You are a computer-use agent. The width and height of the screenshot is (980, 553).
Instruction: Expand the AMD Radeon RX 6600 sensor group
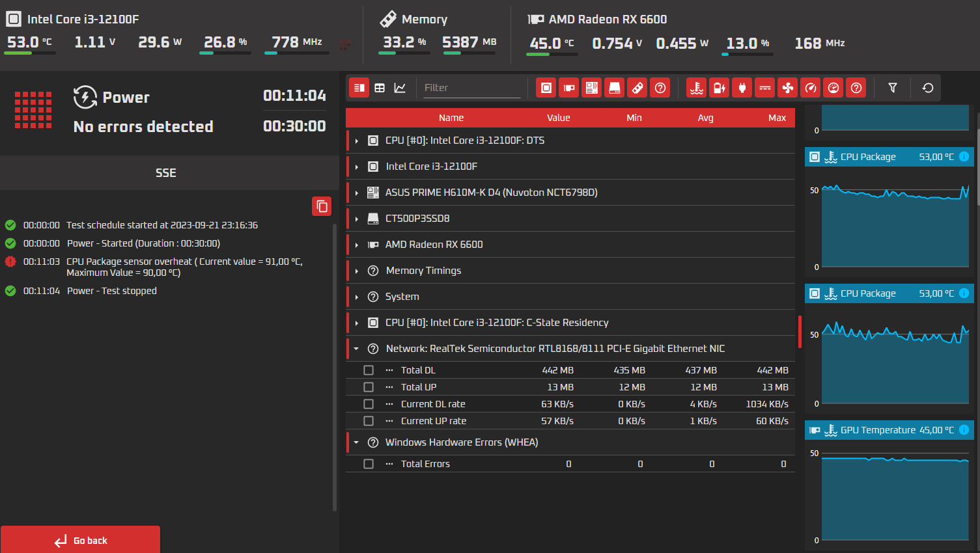pyautogui.click(x=357, y=245)
